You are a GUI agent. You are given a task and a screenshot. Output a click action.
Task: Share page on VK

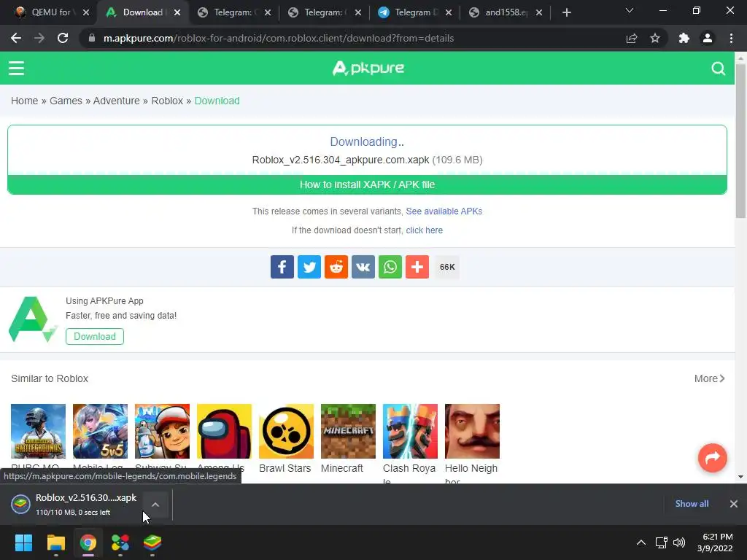363,267
